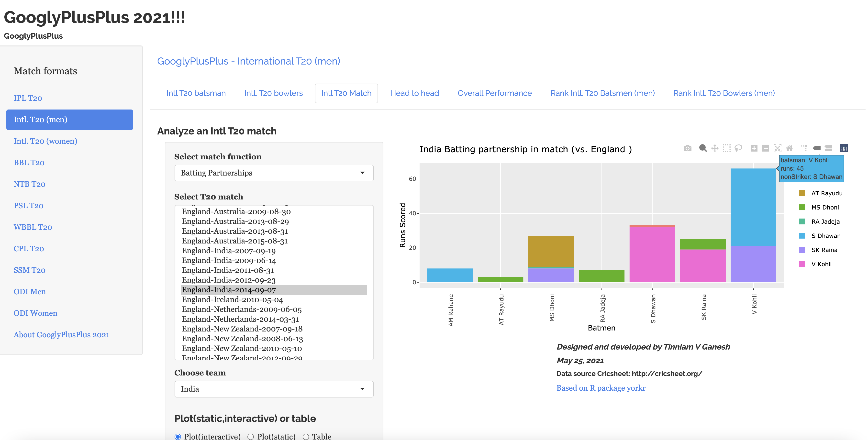
Task: Select the Pan tool in plot toolbar
Action: click(x=714, y=148)
